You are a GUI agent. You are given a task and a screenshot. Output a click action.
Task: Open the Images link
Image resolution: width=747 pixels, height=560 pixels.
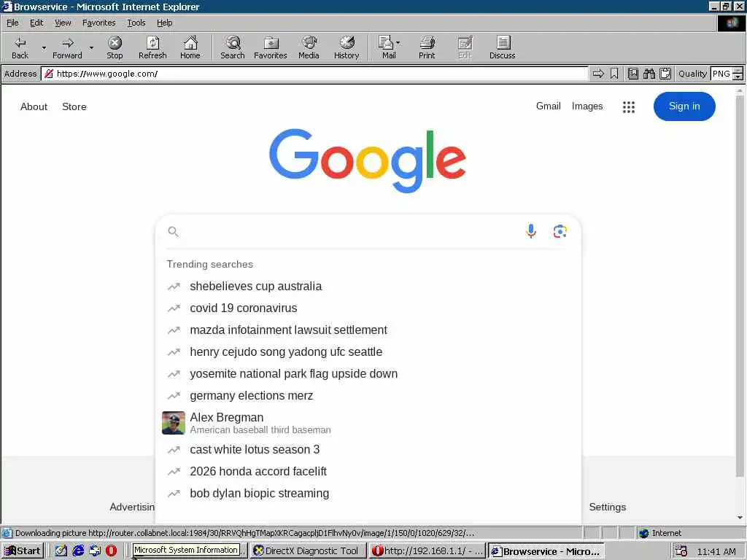[x=587, y=106]
